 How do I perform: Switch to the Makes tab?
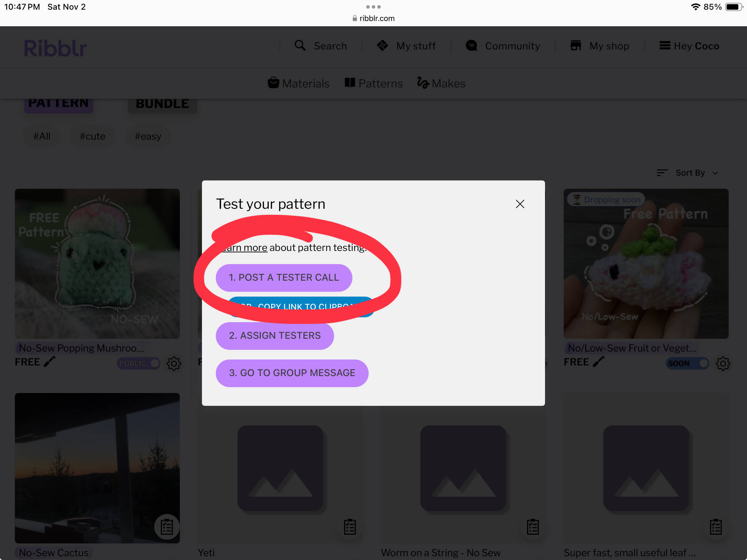(441, 83)
